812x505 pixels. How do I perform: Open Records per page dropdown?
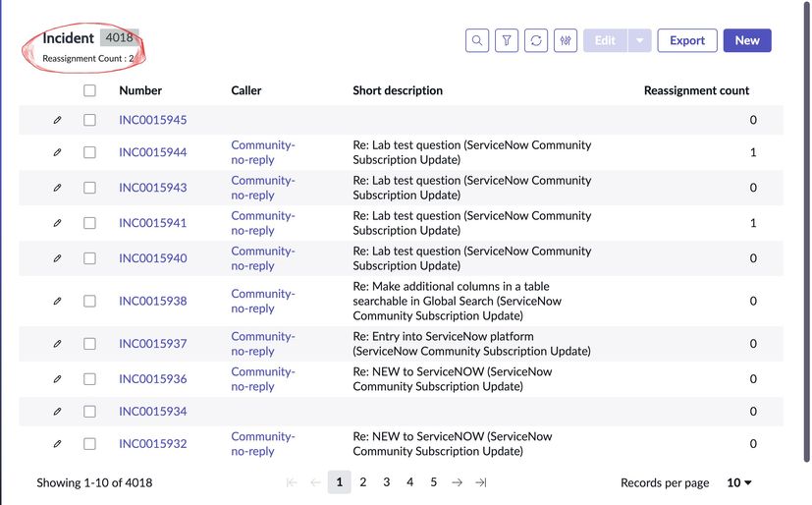click(x=739, y=482)
